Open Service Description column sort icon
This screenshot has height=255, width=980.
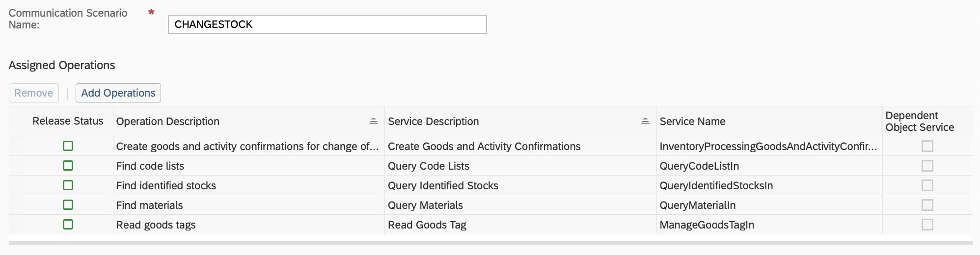point(645,121)
